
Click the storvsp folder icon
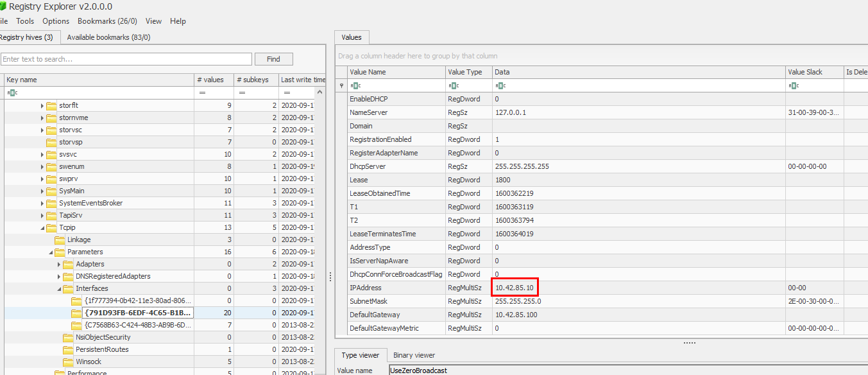pyautogui.click(x=51, y=142)
